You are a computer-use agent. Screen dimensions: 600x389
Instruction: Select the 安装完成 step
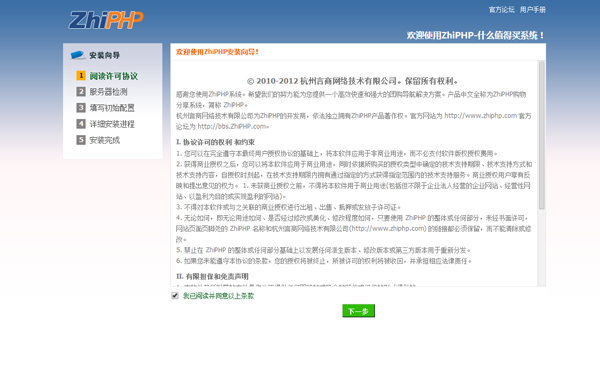104,140
